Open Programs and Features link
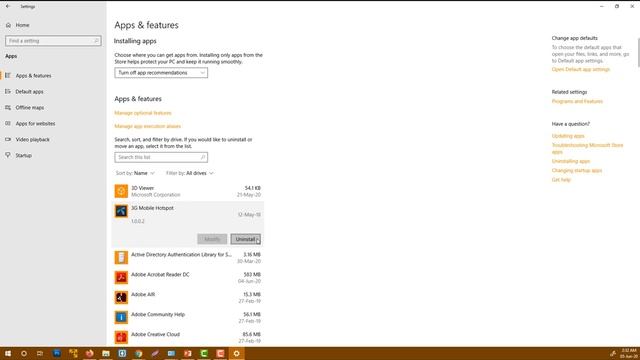Screen dimensions: 640x360 pyautogui.click(x=577, y=101)
